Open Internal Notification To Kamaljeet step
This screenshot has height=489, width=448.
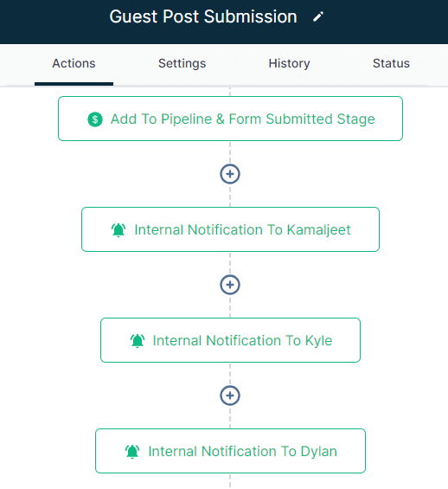231,229
